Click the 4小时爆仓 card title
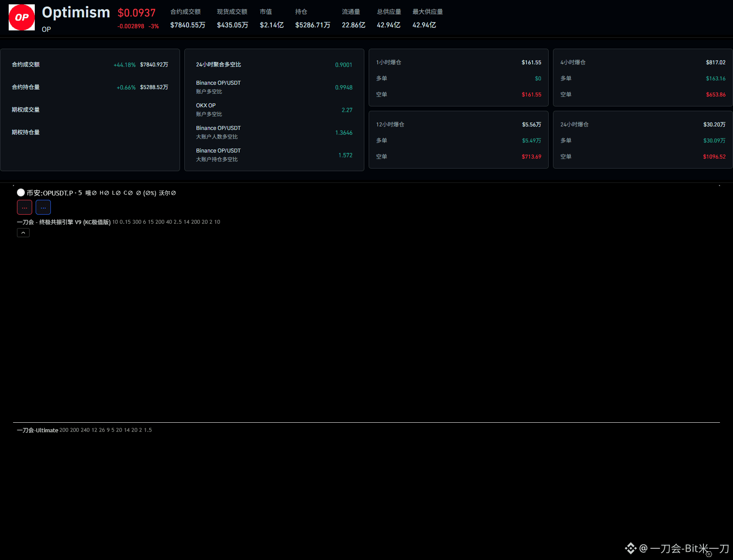The height and width of the screenshot is (560, 733). coord(573,62)
